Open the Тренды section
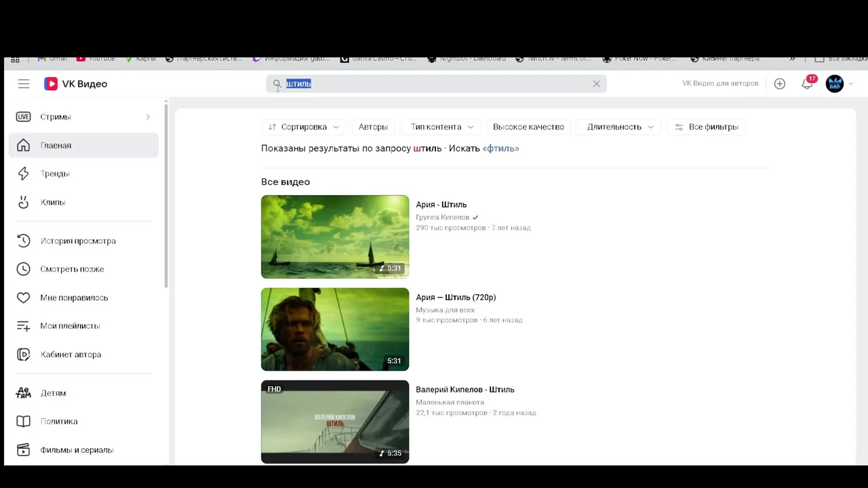The image size is (868, 488). point(54,174)
